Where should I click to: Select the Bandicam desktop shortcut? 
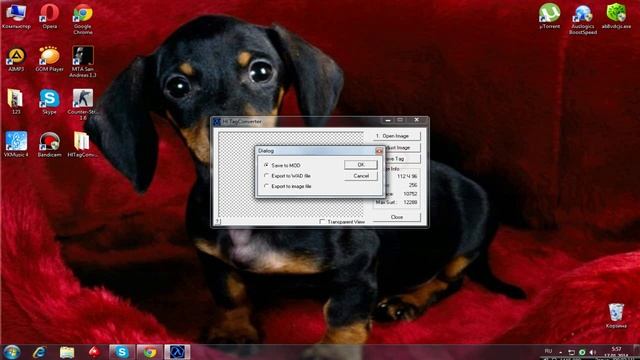coord(49,144)
